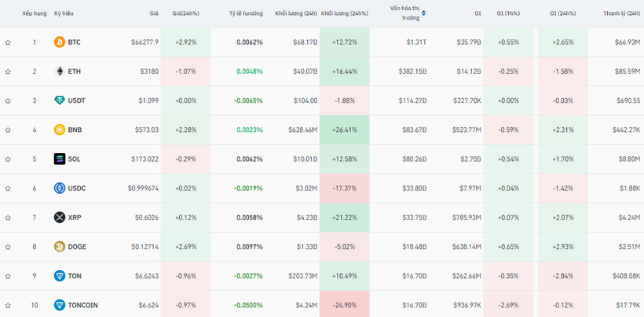
Task: Click the Ethereum coin logo
Action: [60, 71]
